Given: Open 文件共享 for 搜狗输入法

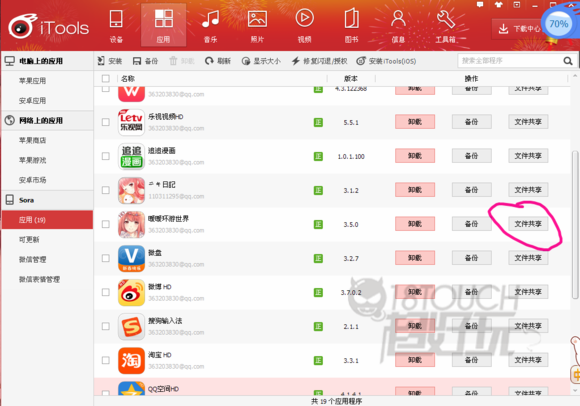Looking at the screenshot, I should [528, 326].
